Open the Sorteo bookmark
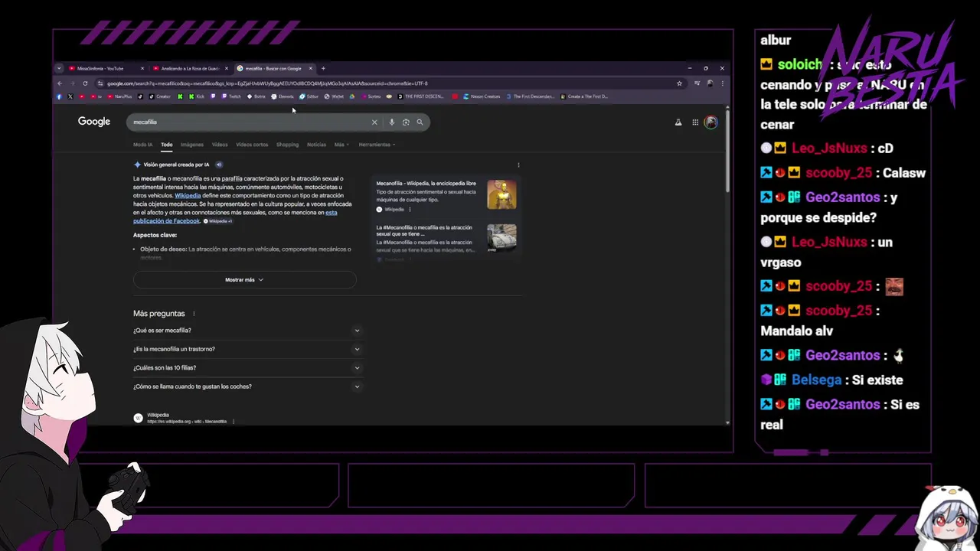The height and width of the screenshot is (551, 980). [x=371, y=96]
